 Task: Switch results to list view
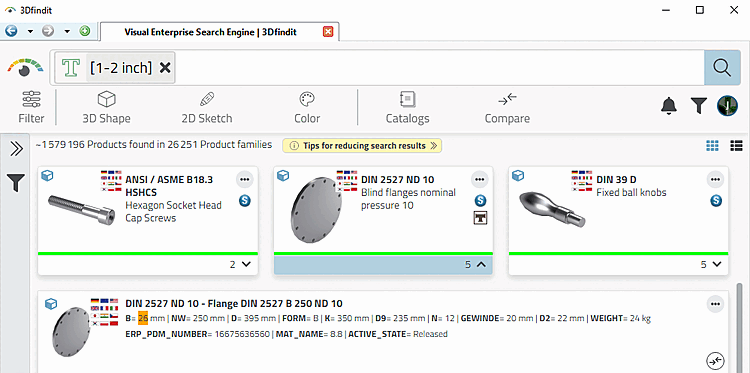point(736,146)
